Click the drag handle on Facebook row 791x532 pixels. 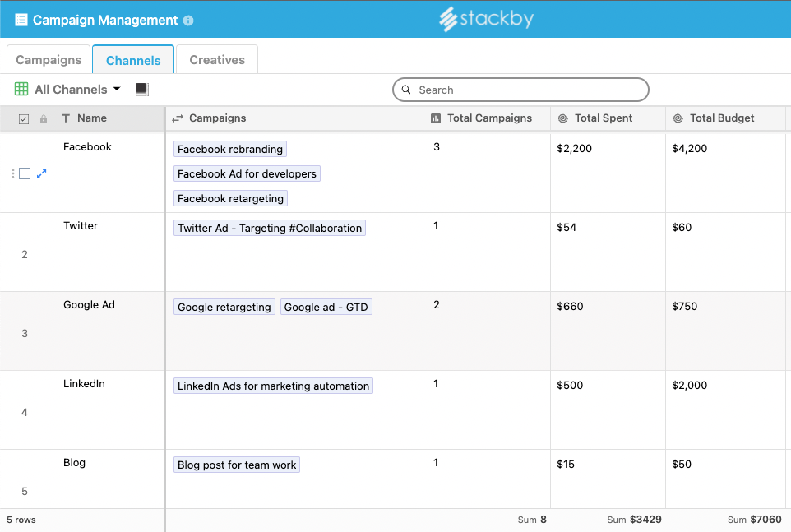click(13, 173)
